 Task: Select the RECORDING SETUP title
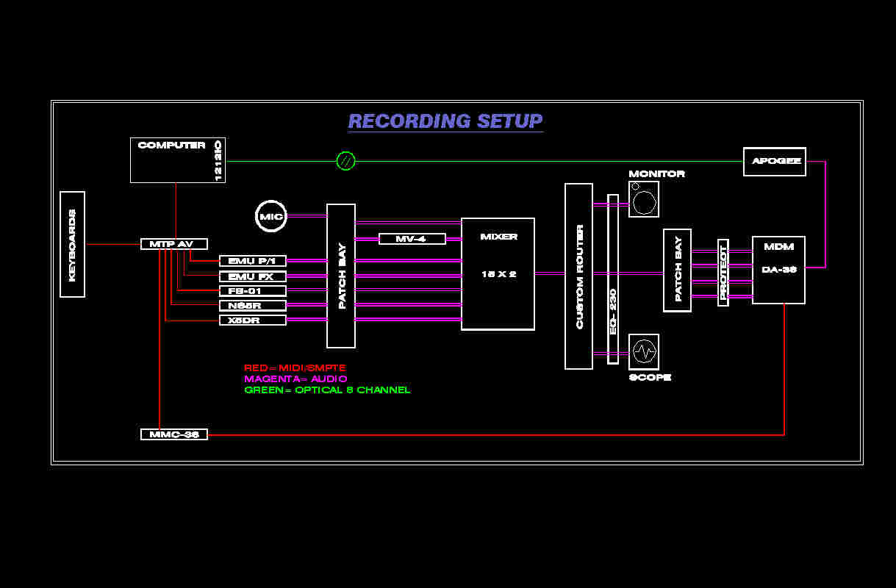445,121
